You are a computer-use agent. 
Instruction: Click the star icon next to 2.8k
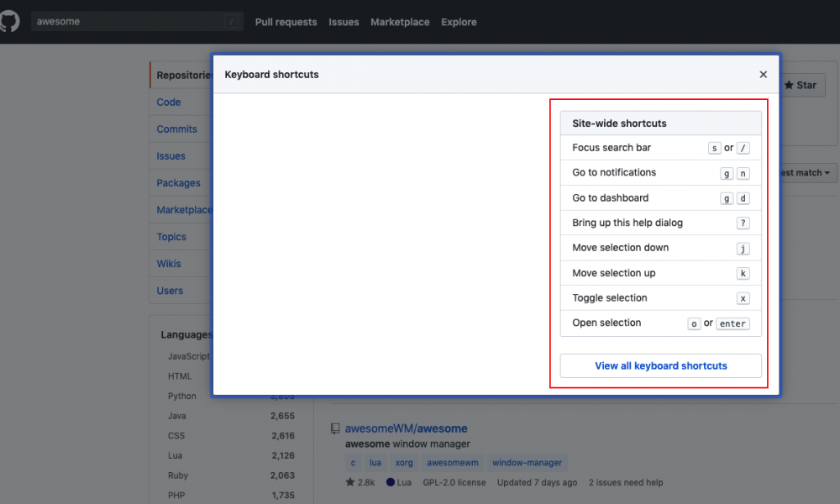pyautogui.click(x=352, y=482)
